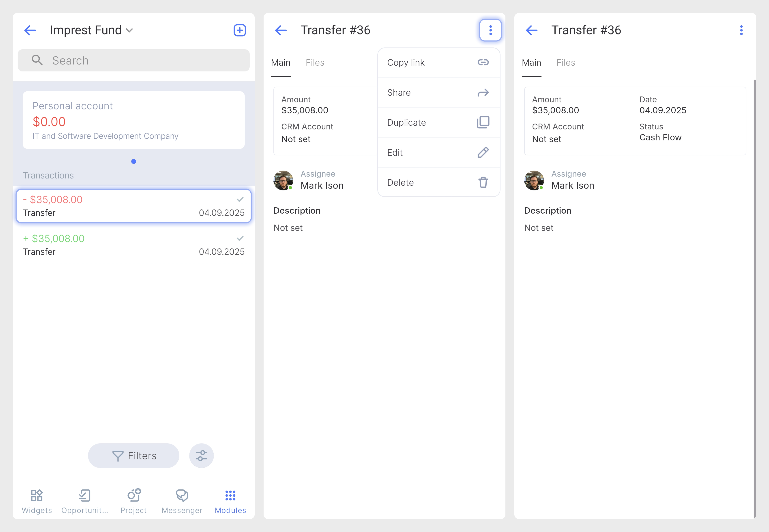Choose Share from the menu
This screenshot has width=769, height=532.
439,92
